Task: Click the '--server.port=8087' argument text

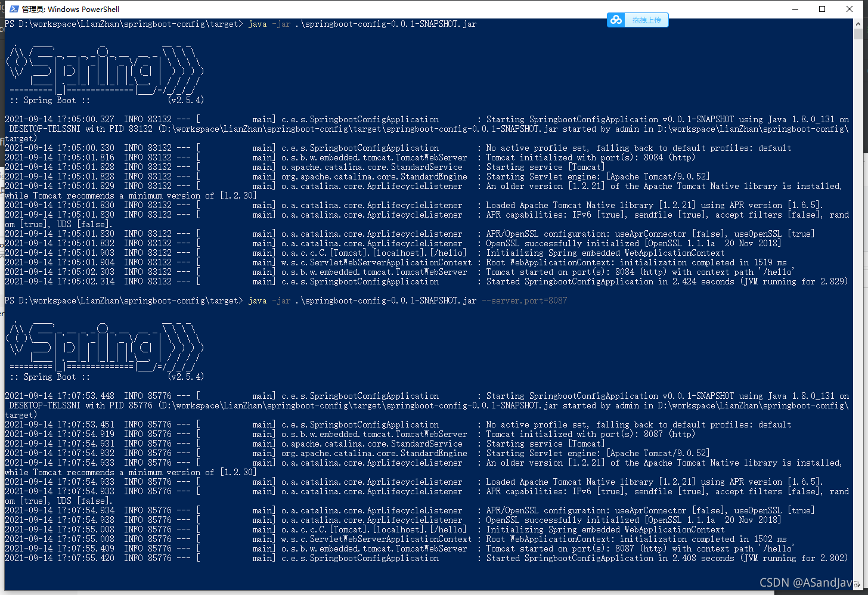Action: coord(524,300)
